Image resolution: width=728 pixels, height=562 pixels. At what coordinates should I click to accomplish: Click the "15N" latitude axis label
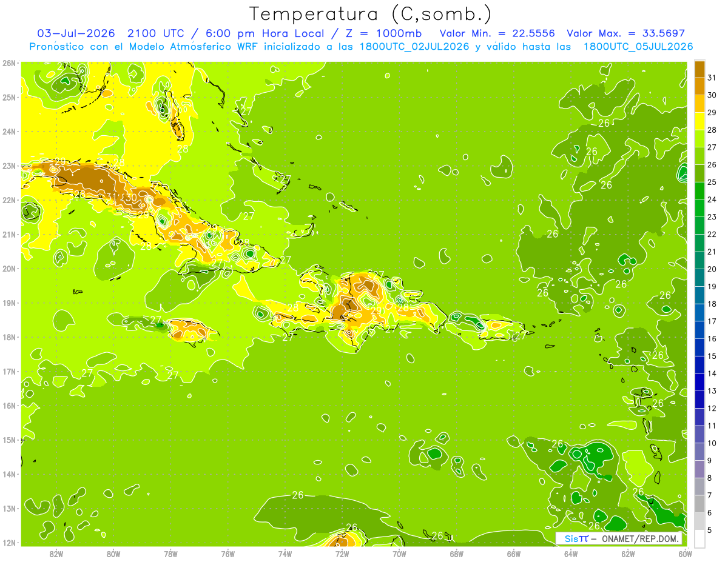(x=9, y=440)
